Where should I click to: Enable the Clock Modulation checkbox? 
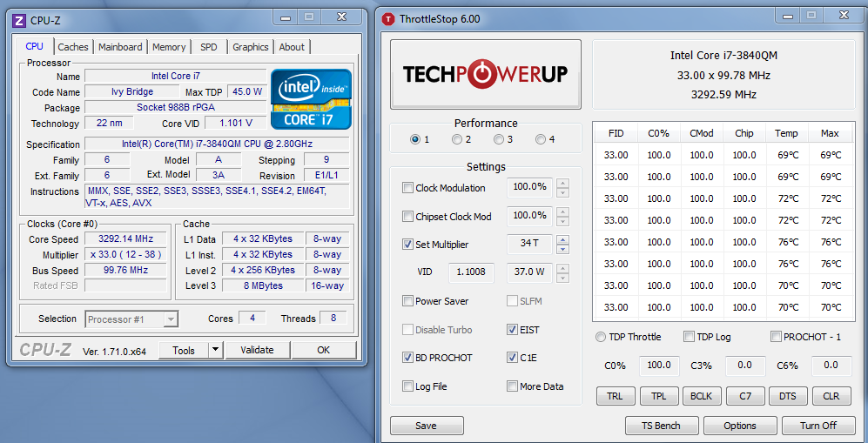(x=407, y=188)
